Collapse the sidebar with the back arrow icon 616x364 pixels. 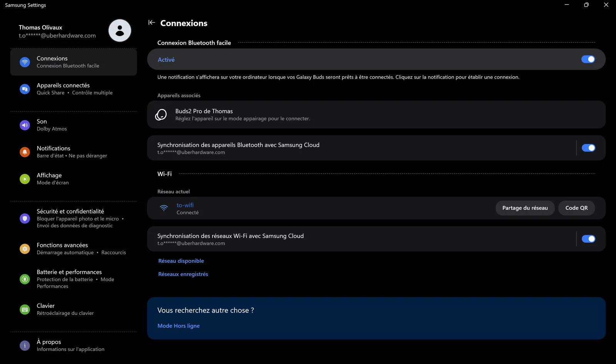(152, 23)
